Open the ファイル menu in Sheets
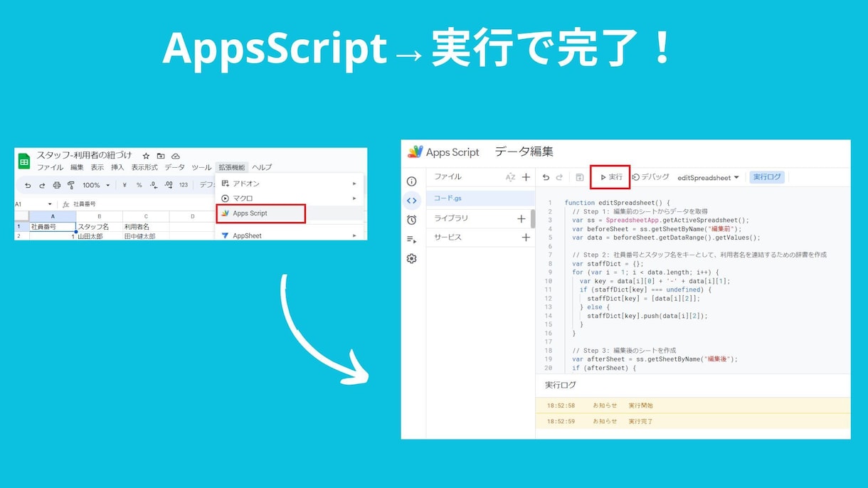 50,168
